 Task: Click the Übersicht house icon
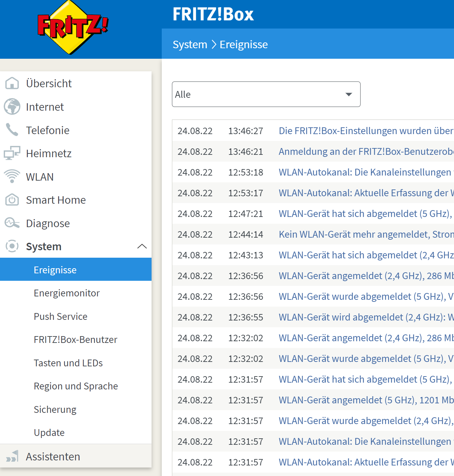coord(12,83)
